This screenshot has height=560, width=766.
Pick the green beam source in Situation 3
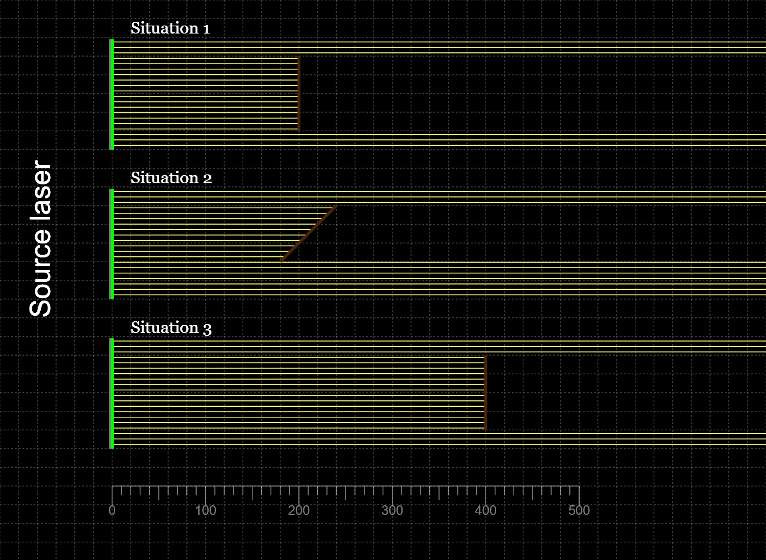pos(112,394)
